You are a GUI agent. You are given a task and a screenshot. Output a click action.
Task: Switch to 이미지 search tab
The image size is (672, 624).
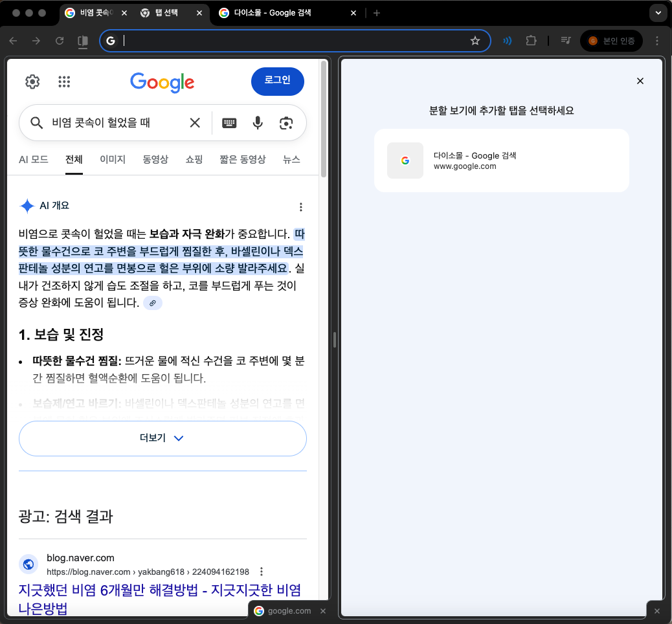(x=113, y=159)
